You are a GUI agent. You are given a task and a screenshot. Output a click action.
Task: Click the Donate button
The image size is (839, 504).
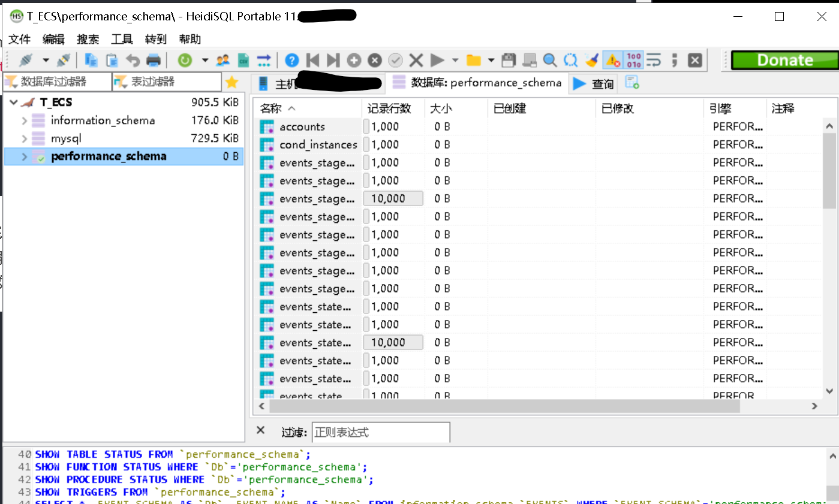(784, 61)
